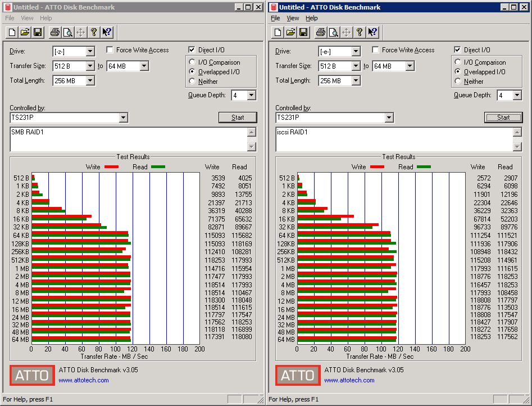Click scroll down arrow of SMB RAID1 box

pyautogui.click(x=252, y=147)
